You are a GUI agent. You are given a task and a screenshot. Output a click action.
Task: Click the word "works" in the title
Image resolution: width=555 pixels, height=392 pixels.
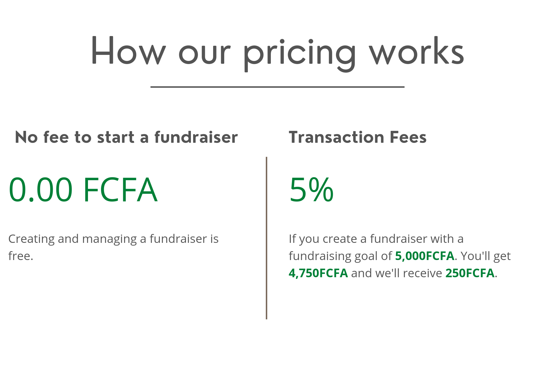417,52
